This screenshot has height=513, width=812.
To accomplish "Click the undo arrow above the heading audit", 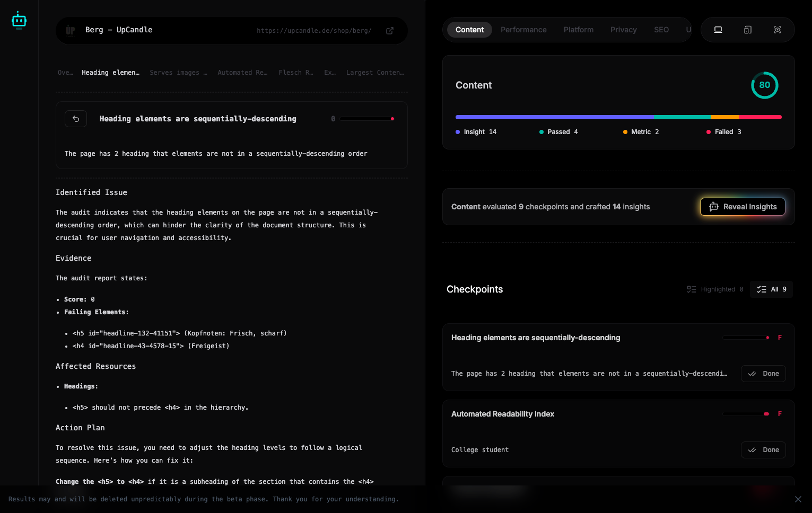I will pos(76,119).
